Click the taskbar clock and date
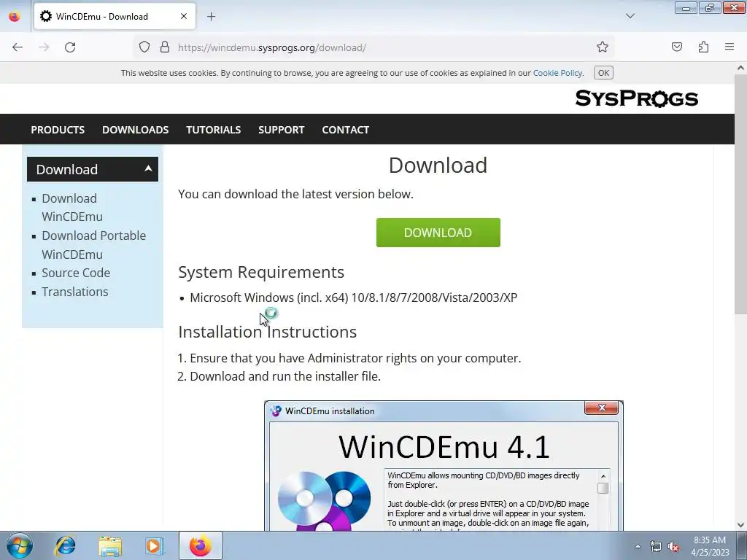Image resolution: width=747 pixels, height=560 pixels. (x=710, y=546)
